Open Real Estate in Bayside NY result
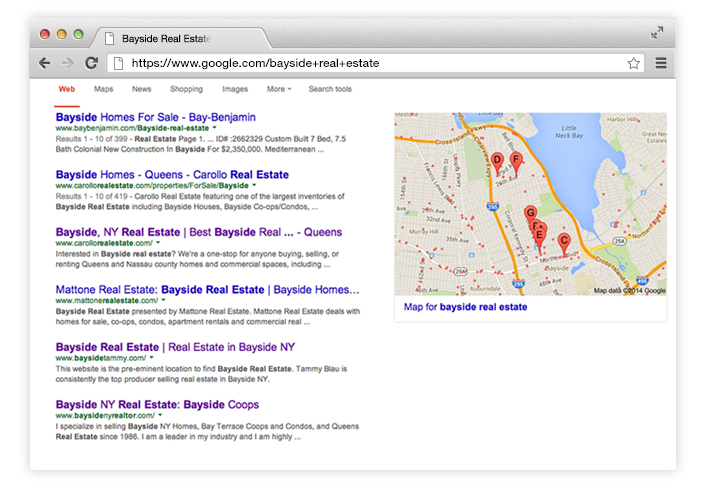Image resolution: width=702 pixels, height=501 pixels. [175, 347]
